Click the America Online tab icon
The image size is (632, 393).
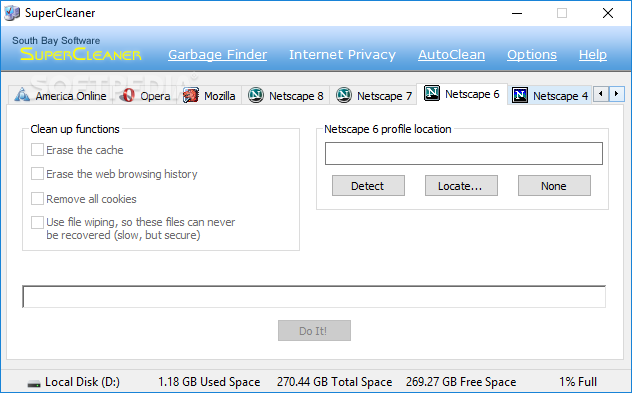(22, 95)
